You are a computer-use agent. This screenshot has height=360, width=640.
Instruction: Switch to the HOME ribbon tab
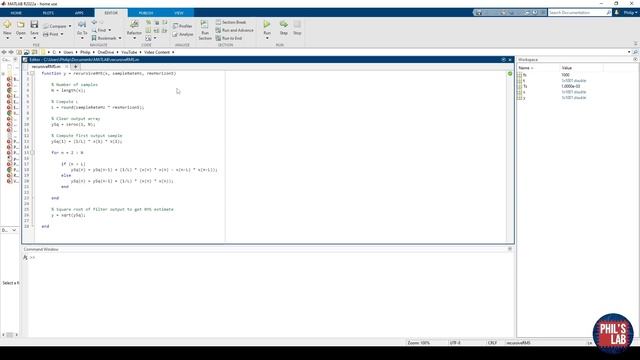point(16,13)
